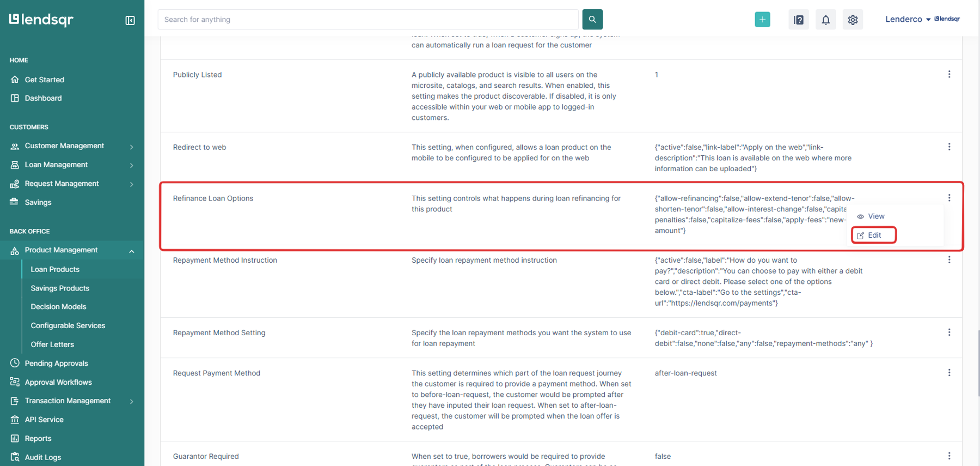Click the Customer Management people icon

[15, 146]
